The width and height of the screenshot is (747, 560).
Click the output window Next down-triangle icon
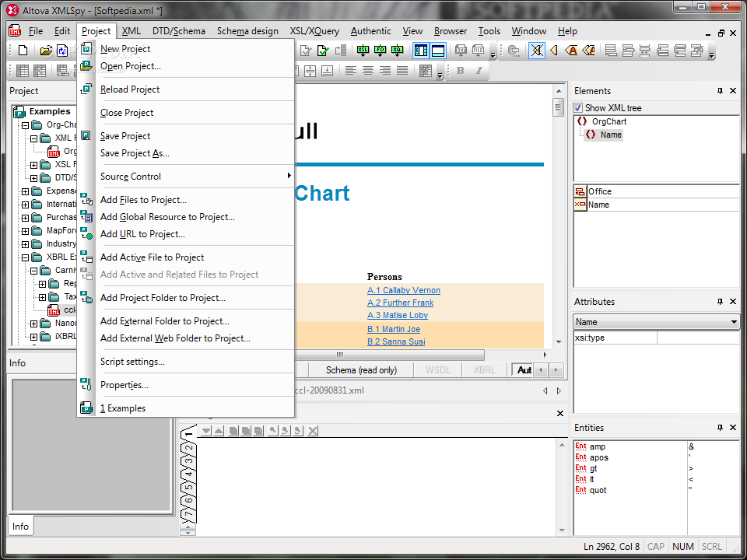click(205, 431)
